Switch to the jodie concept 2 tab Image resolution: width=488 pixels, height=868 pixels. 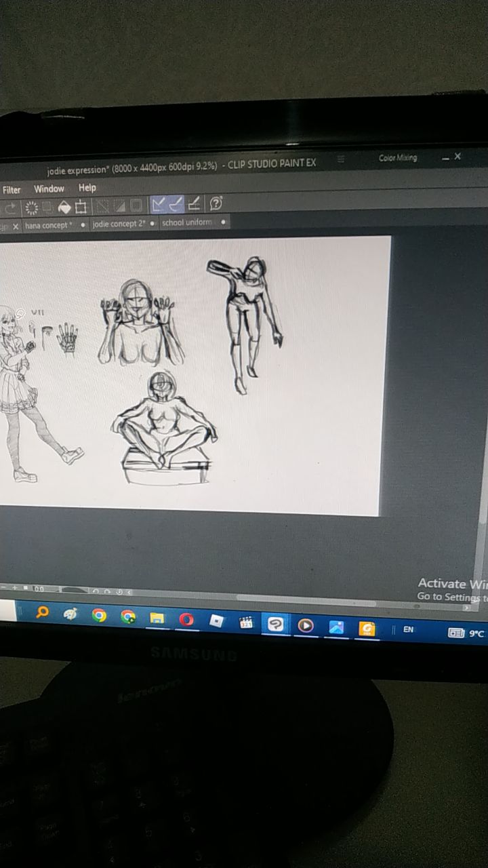tap(119, 223)
